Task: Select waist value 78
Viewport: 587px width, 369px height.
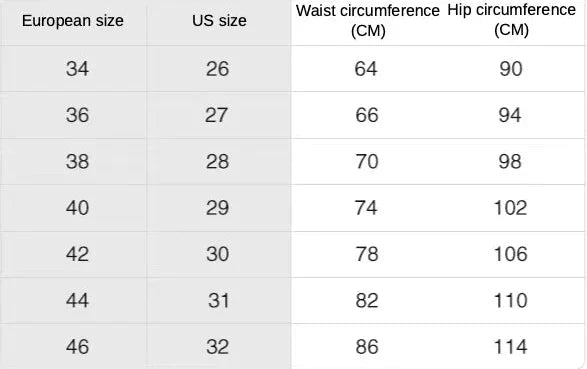Action: (x=367, y=254)
